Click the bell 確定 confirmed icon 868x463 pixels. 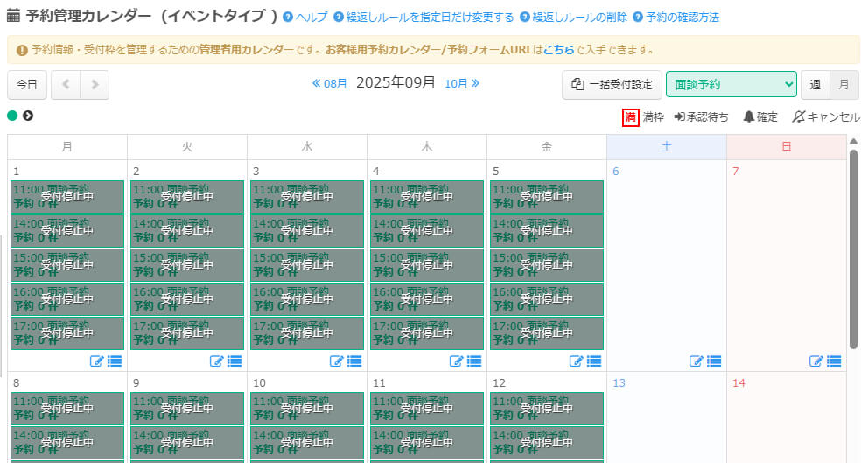pyautogui.click(x=749, y=116)
